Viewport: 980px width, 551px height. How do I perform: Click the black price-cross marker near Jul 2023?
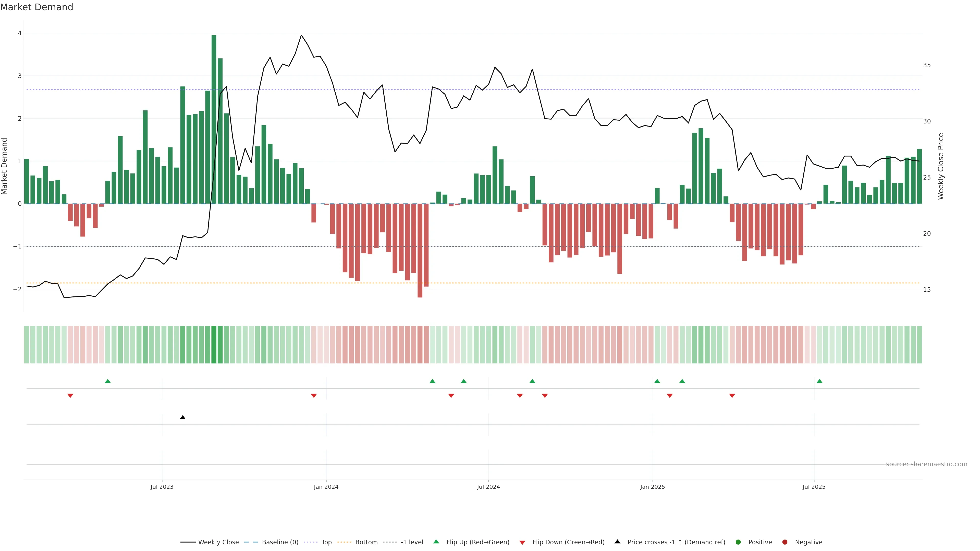pos(183,418)
